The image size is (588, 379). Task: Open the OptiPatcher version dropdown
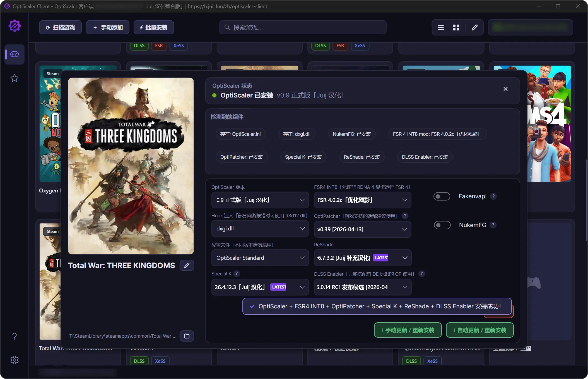click(x=362, y=229)
